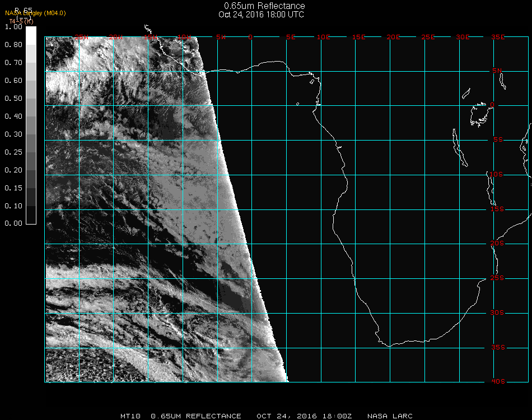
Task: Click the '10E' longitude label
Action: (323, 38)
